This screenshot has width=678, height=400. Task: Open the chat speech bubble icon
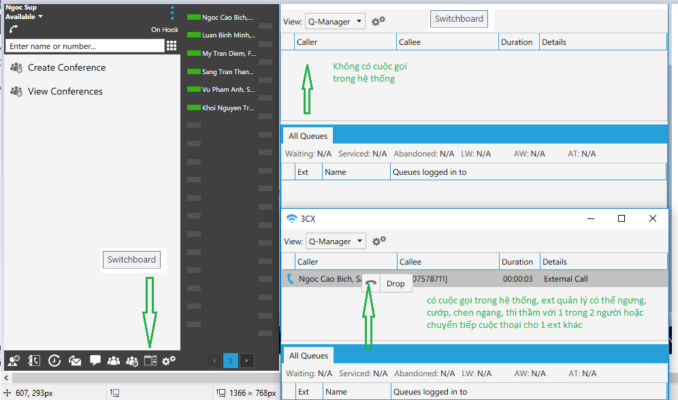click(x=94, y=360)
